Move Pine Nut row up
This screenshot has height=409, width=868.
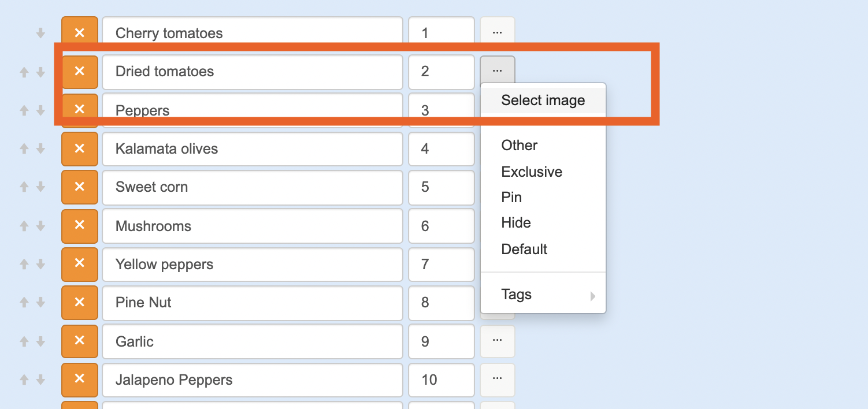tap(24, 302)
